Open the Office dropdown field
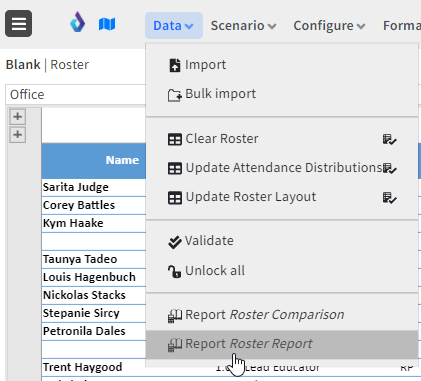Screen dimensions: 421x381 click(x=75, y=95)
